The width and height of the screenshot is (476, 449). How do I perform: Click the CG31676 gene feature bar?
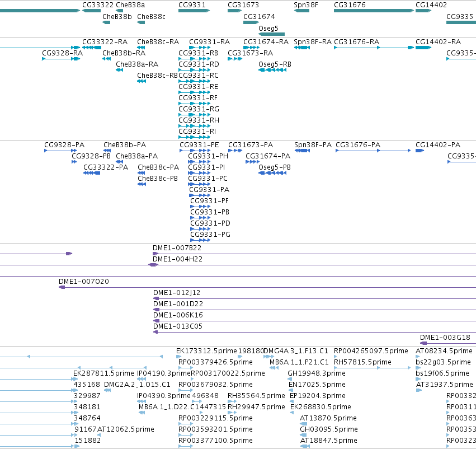coord(374,11)
